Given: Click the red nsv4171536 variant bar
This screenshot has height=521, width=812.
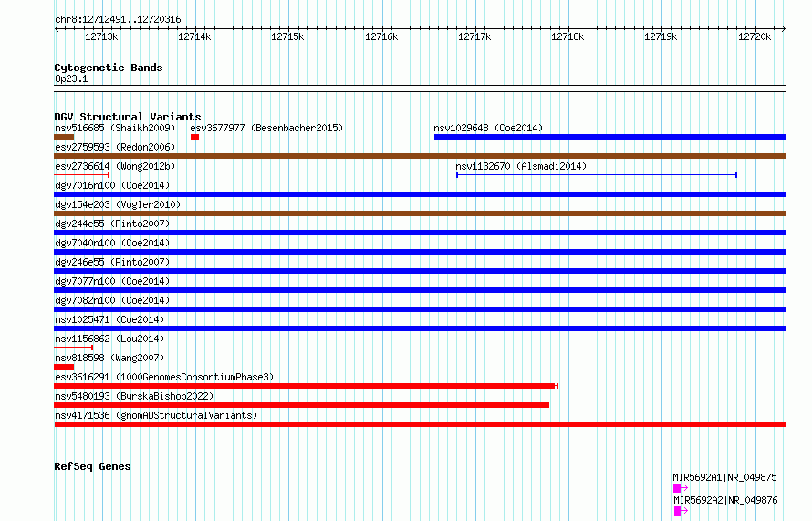Looking at the screenshot, I should tap(420, 424).
